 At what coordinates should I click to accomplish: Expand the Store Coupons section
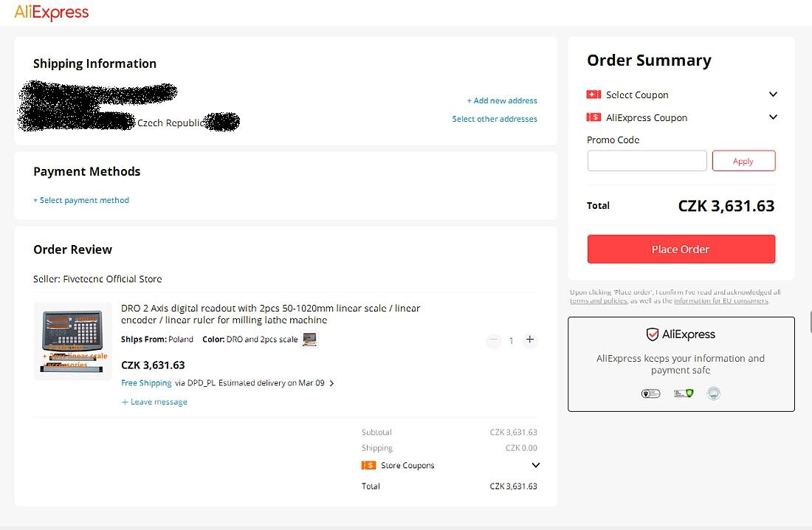pos(535,465)
